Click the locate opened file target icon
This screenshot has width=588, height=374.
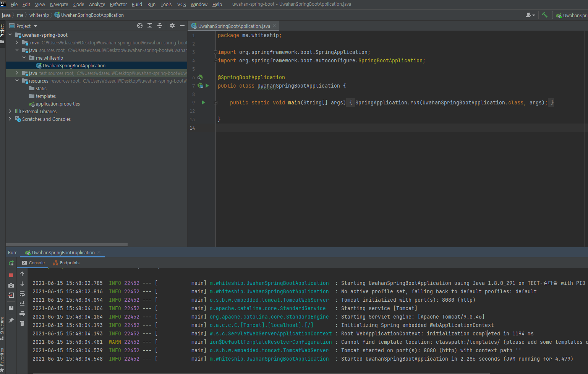140,26
